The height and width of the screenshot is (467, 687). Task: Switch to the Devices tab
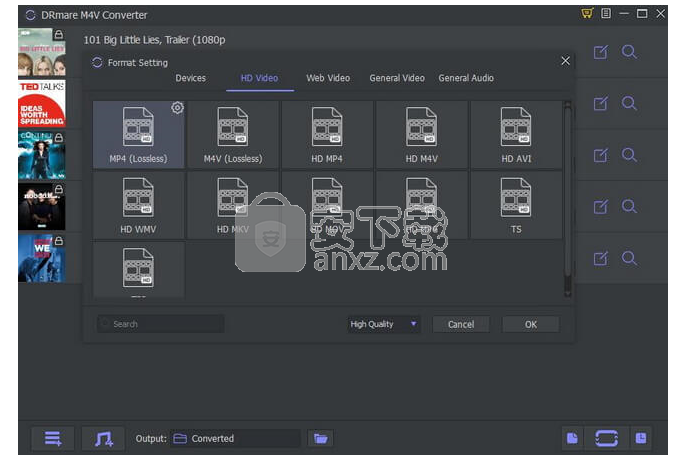(191, 78)
